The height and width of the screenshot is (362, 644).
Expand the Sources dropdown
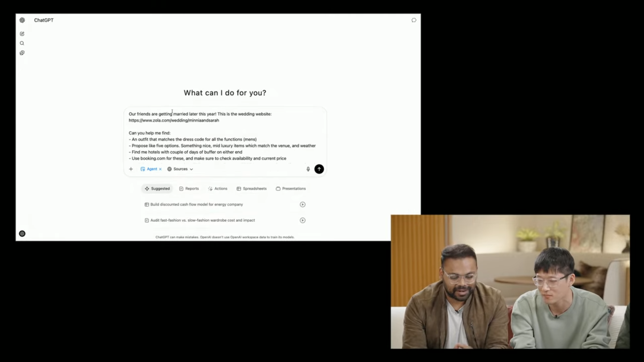(180, 169)
